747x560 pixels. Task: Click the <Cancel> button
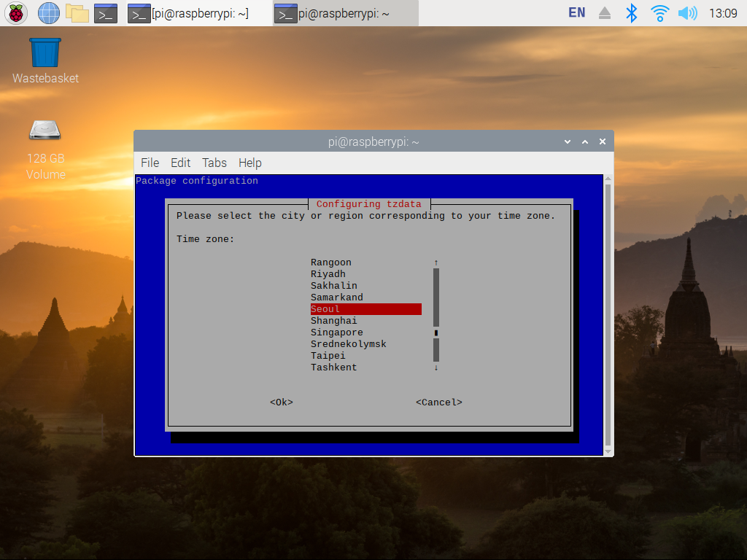(438, 402)
